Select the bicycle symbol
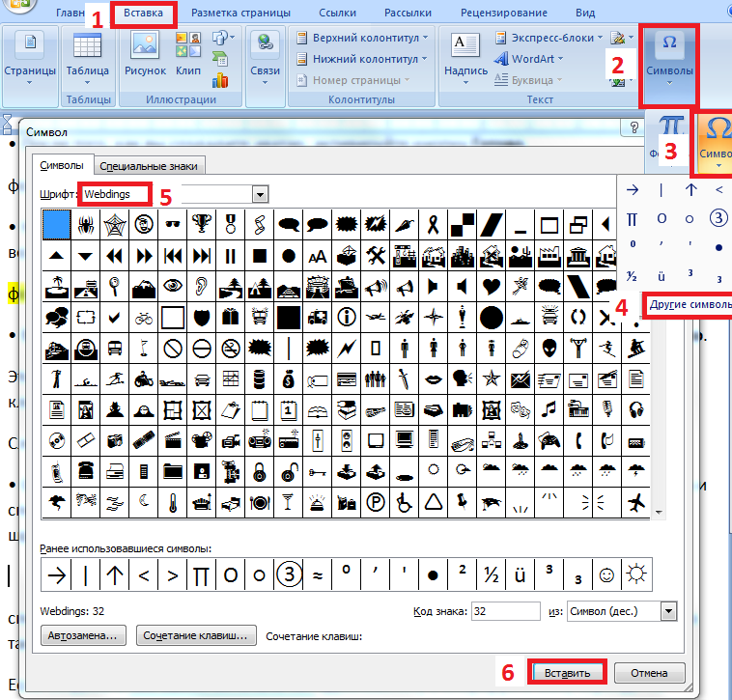The width and height of the screenshot is (732, 700). click(144, 318)
